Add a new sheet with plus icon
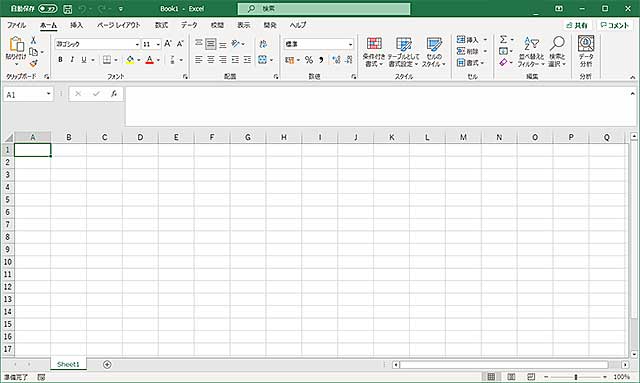This screenshot has width=640, height=383. (107, 364)
